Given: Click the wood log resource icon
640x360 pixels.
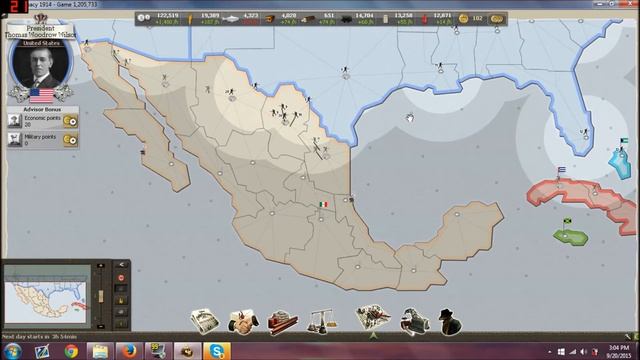Looking at the screenshot, I should pyautogui.click(x=308, y=19).
